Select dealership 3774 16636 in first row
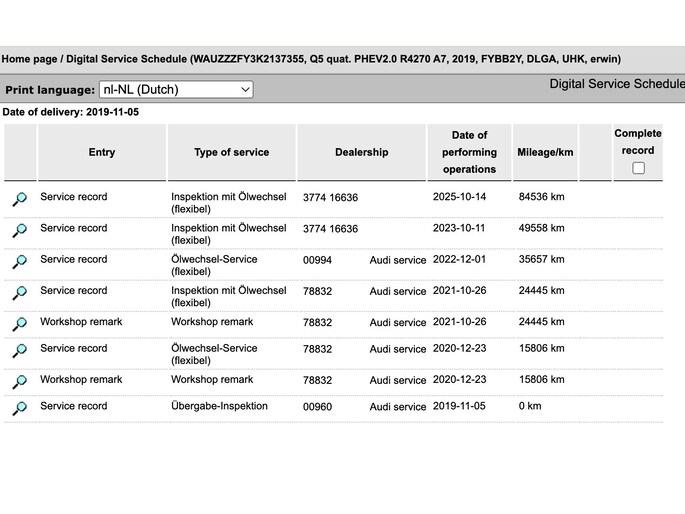 pyautogui.click(x=330, y=197)
